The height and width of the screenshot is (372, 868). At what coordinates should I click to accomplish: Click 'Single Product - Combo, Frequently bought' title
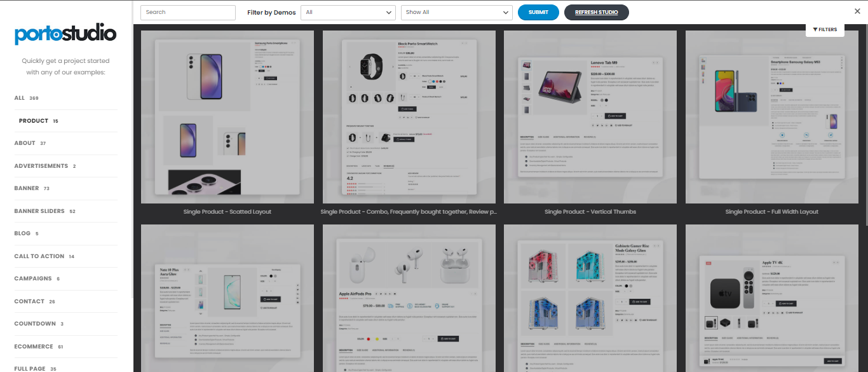[x=409, y=212]
